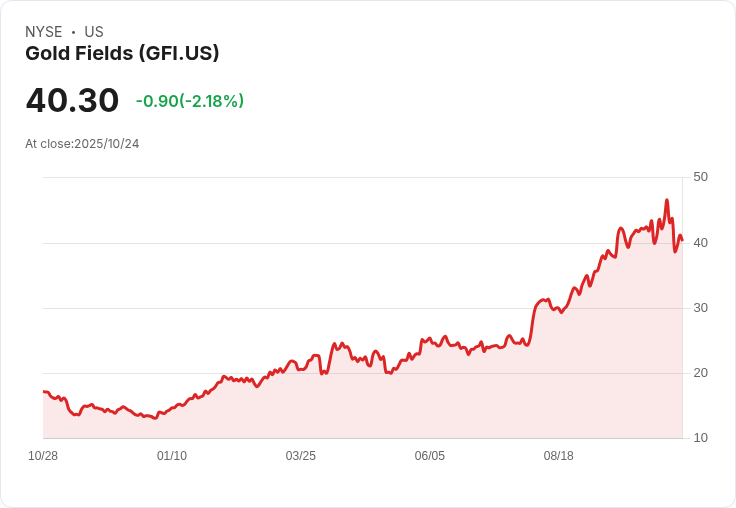Viewport: 736px width, 508px height.
Task: Click the 50 y-axis price label
Action: pyautogui.click(x=700, y=177)
